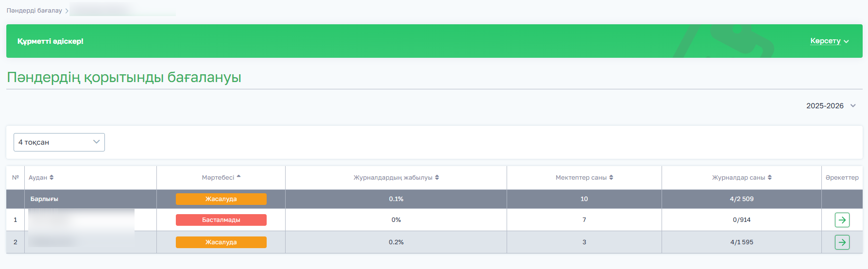
Task: Open the 4 тоқсан quarter dropdown
Action: (x=59, y=142)
